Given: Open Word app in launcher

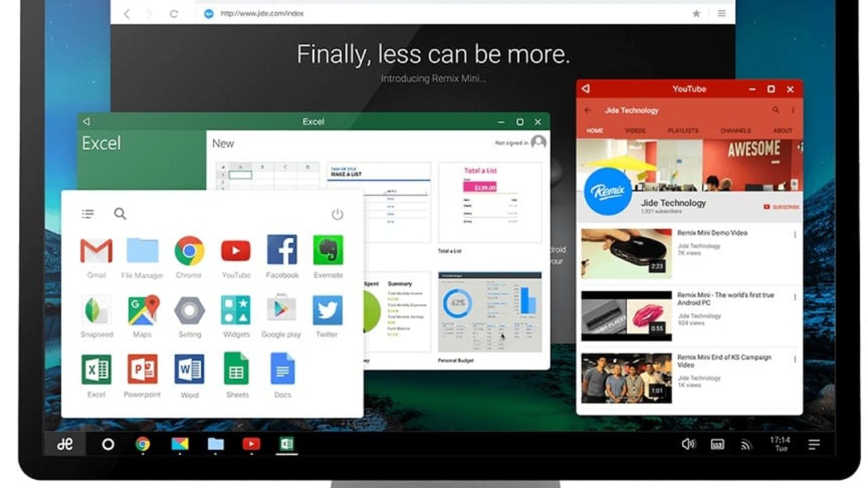Looking at the screenshot, I should coord(189,369).
